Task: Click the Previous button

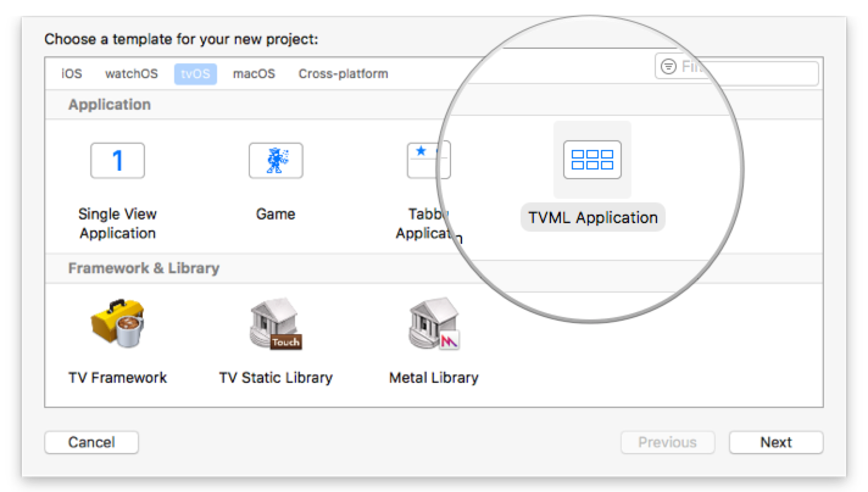Action: tap(667, 443)
